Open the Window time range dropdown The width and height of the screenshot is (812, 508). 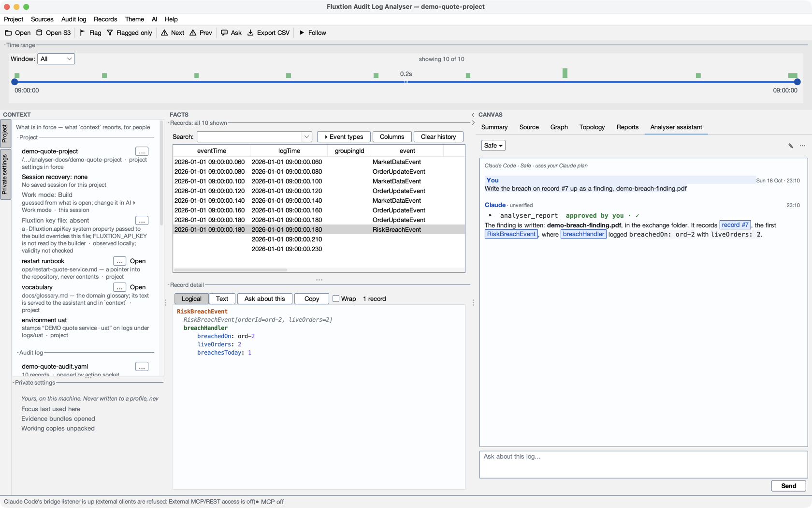pyautogui.click(x=56, y=59)
